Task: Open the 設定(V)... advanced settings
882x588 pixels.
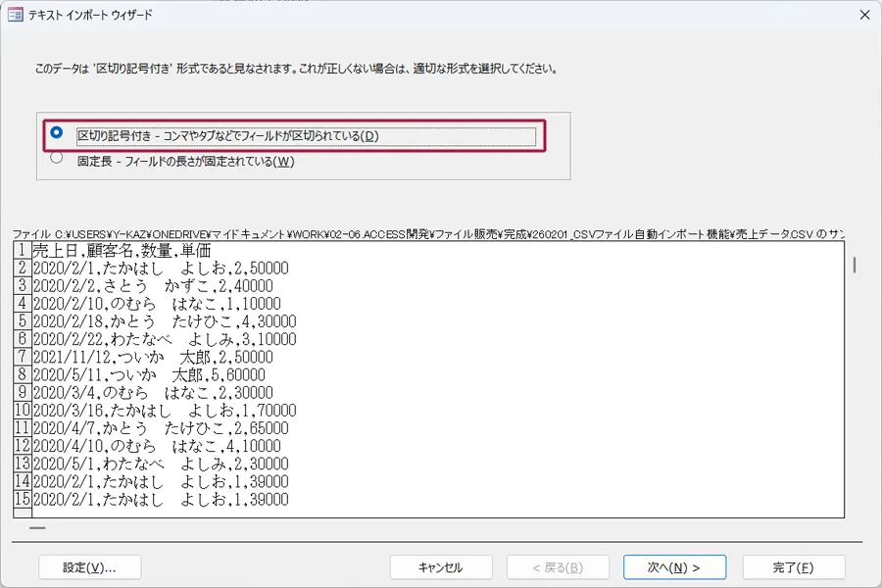Action: (89, 567)
